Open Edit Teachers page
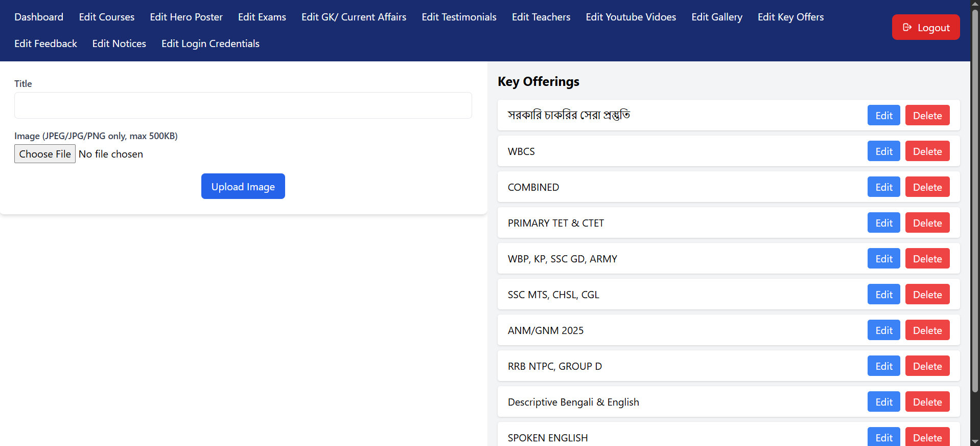This screenshot has height=446, width=980. click(x=541, y=17)
